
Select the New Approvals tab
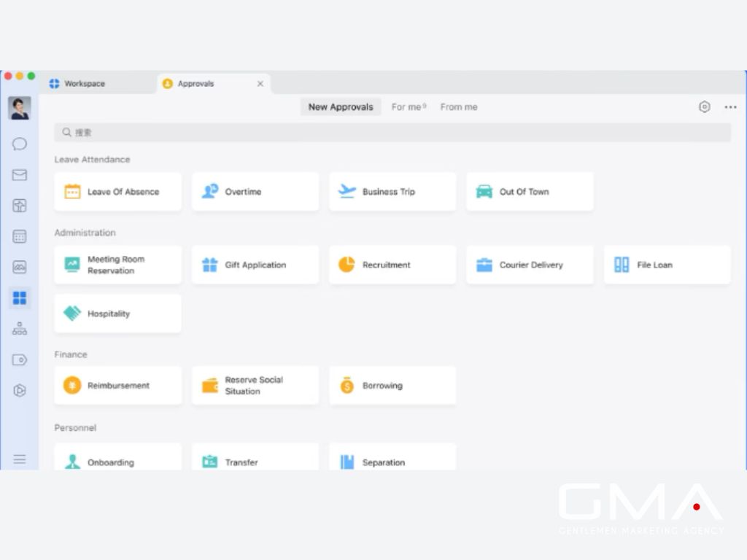click(341, 107)
